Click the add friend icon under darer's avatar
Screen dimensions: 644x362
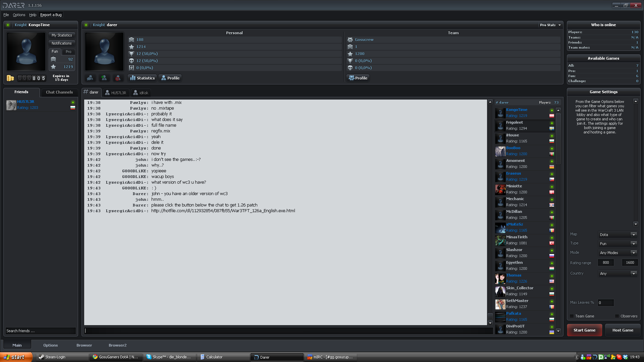(104, 78)
